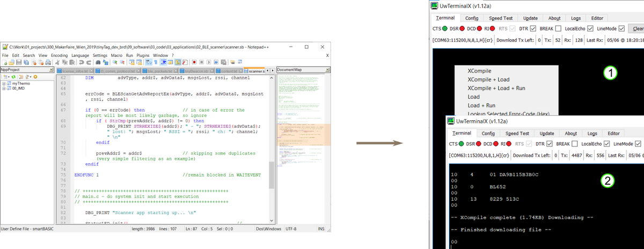The height and width of the screenshot is (249, 644).
Task: Click the Save All icon in Notepad++
Action: (26, 62)
